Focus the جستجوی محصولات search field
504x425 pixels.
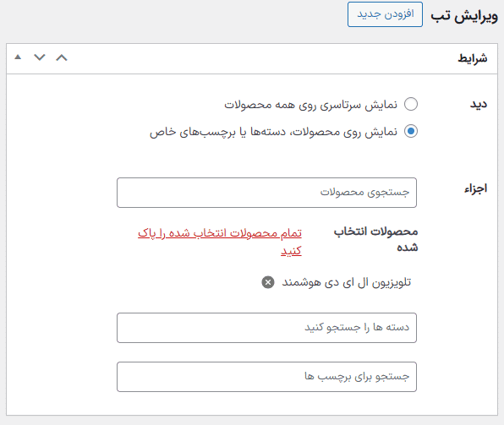coord(266,193)
